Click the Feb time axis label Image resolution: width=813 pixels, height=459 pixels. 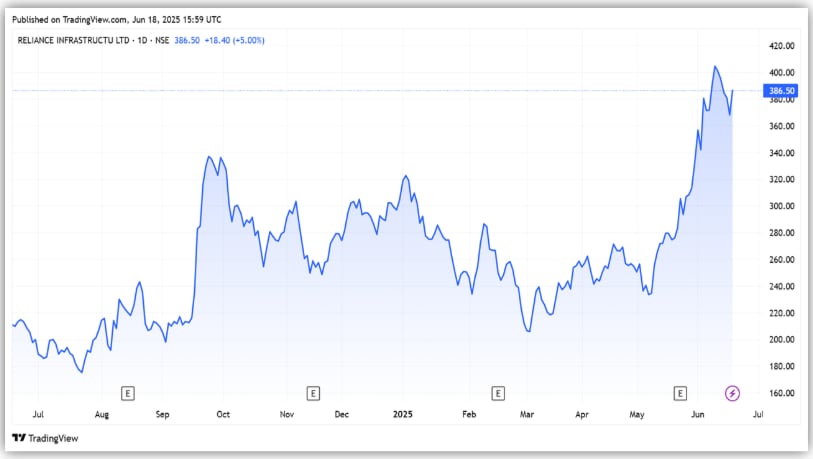[x=469, y=414]
